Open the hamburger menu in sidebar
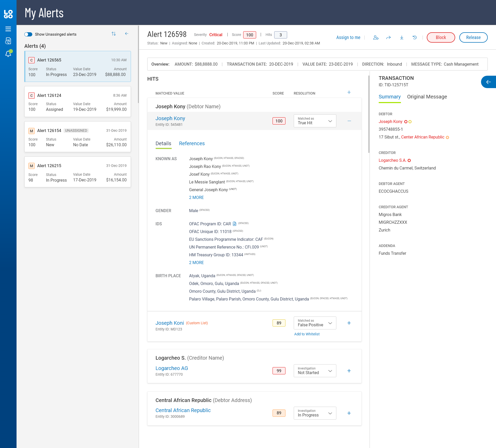The image size is (496, 448). [8, 29]
